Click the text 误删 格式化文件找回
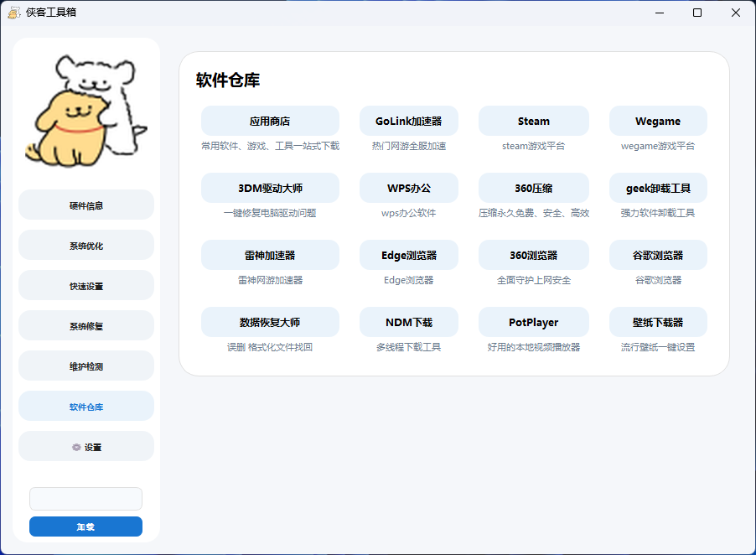 point(270,347)
